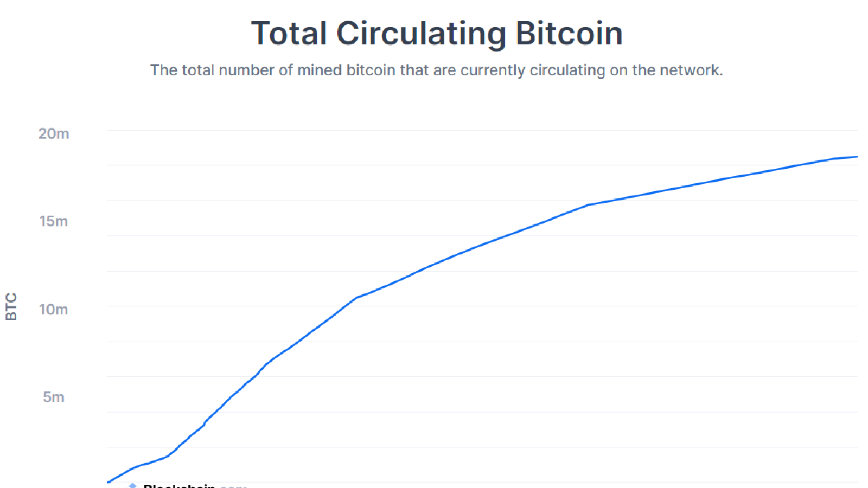Click the word Bitcoin in the title
The width and height of the screenshot is (868, 488).
pyautogui.click(x=569, y=34)
